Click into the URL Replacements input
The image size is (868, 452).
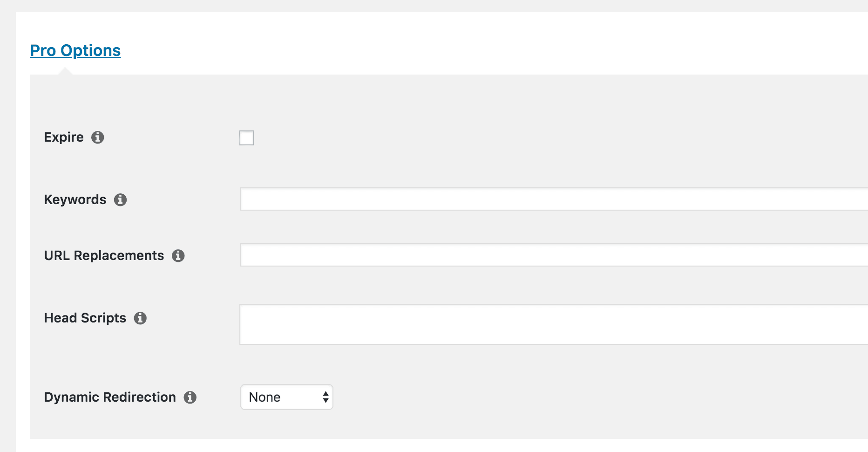point(554,255)
